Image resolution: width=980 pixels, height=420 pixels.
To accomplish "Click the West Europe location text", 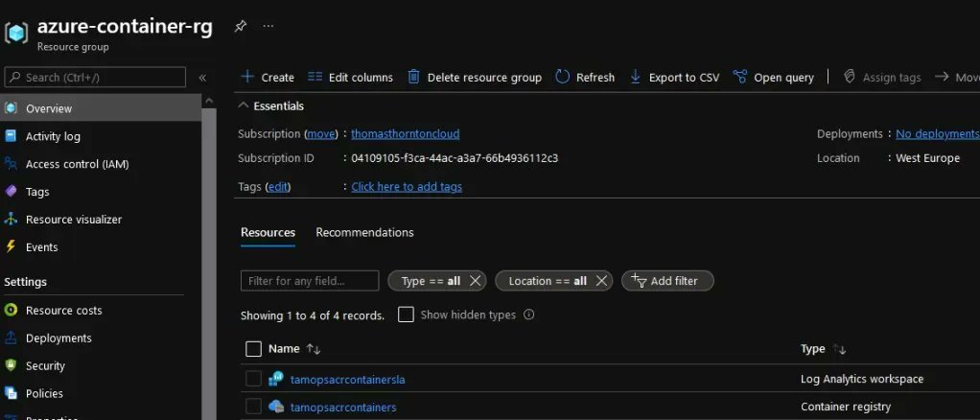I will pyautogui.click(x=927, y=158).
